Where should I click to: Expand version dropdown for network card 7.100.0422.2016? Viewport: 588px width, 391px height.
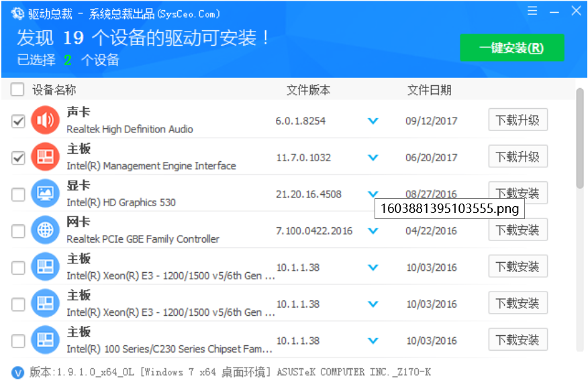coord(373,231)
